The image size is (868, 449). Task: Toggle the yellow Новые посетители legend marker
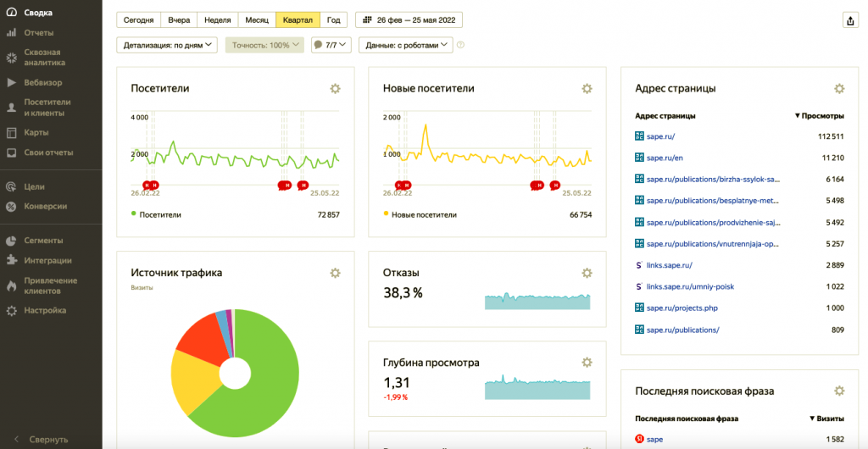tap(386, 213)
